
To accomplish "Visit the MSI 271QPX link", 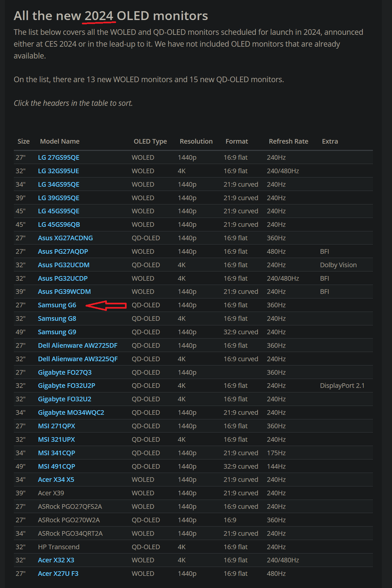I will [57, 426].
